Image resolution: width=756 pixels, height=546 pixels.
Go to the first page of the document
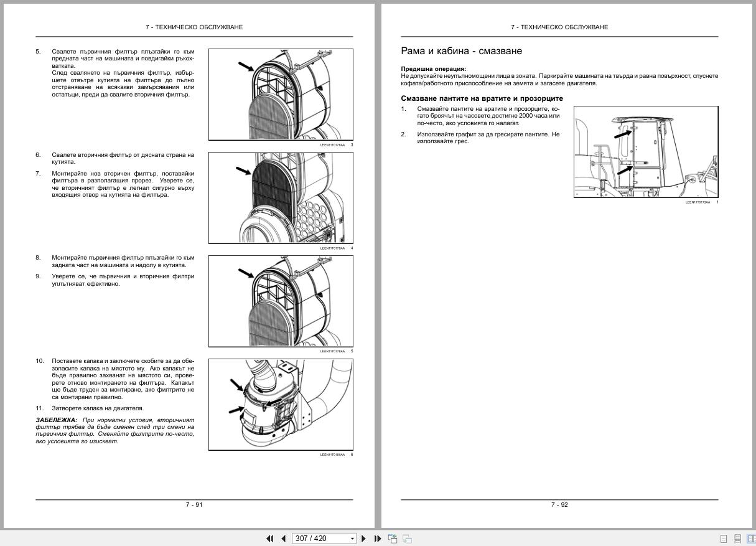269,539
